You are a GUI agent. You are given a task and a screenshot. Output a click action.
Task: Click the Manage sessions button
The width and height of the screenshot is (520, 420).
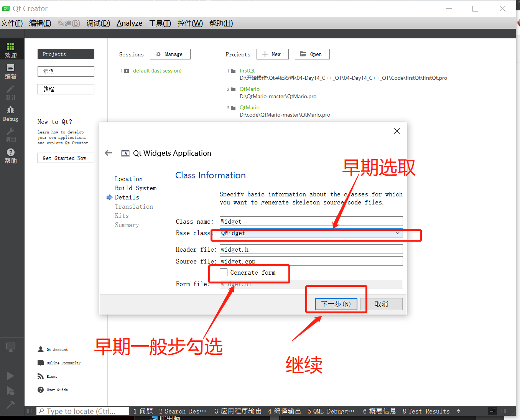pyautogui.click(x=170, y=54)
